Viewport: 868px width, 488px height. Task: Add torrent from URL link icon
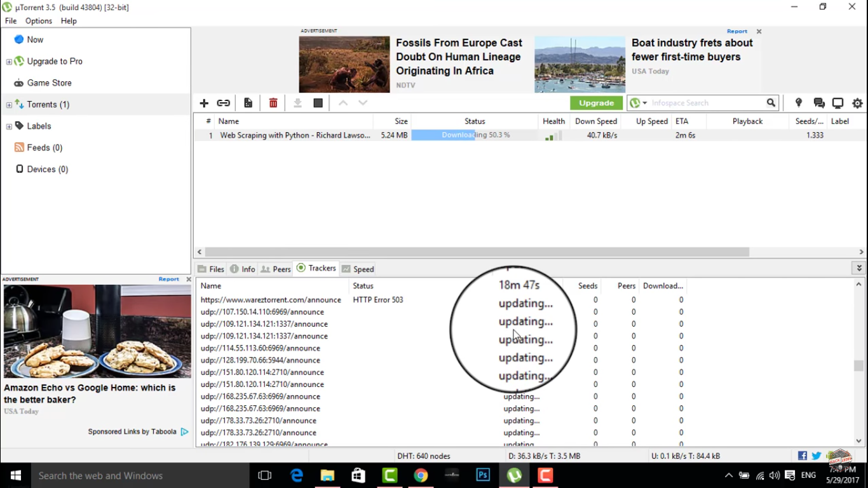tap(224, 103)
